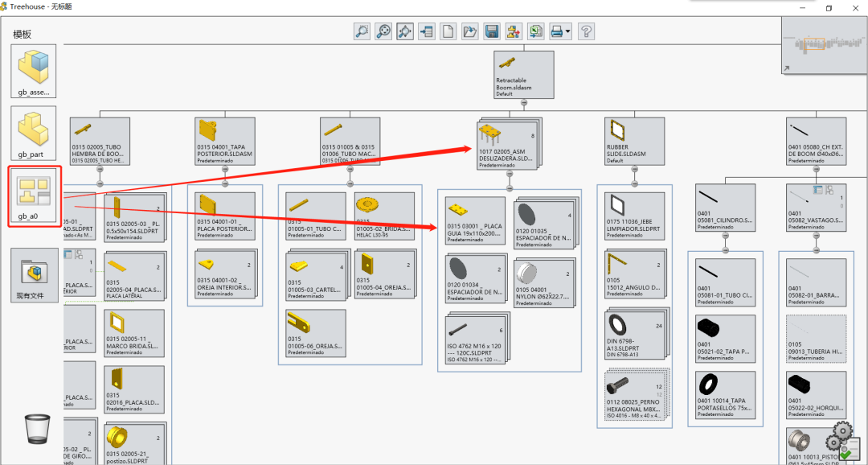Click the trash bin icon

click(x=38, y=430)
